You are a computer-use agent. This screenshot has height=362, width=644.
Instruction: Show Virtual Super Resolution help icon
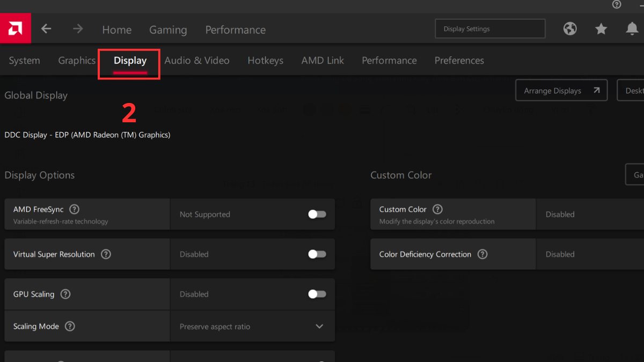click(106, 254)
